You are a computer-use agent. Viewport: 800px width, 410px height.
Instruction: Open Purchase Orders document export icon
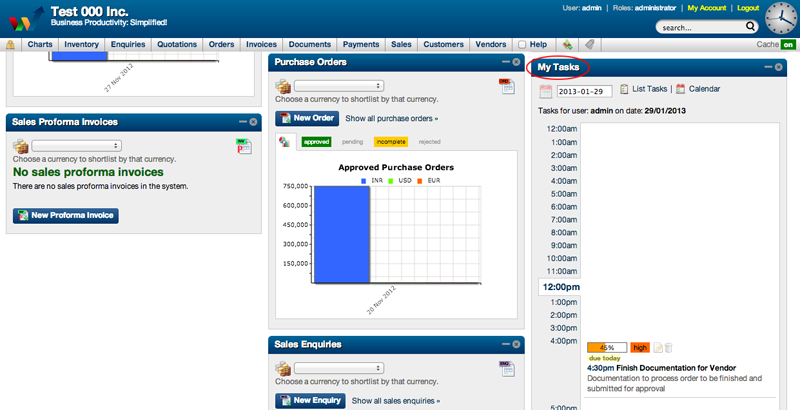coord(506,87)
